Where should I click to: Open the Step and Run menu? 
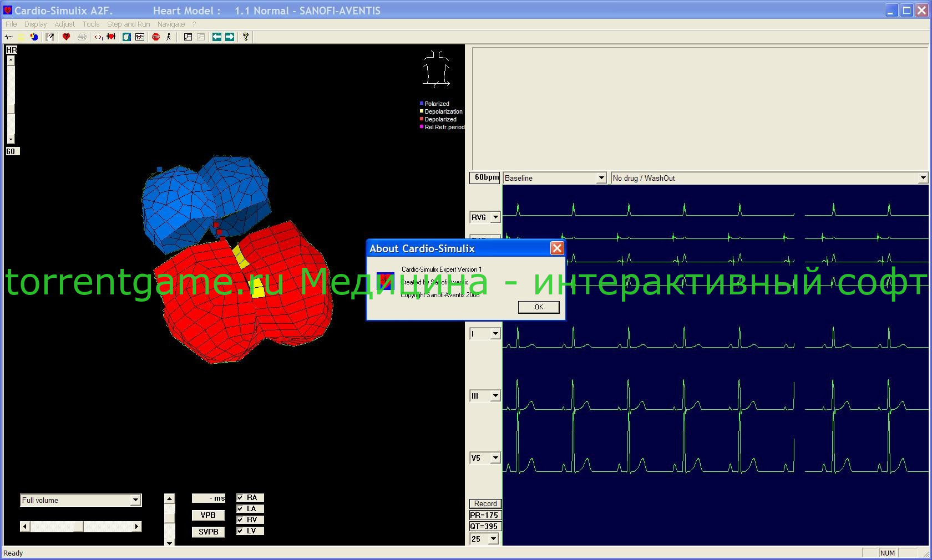click(128, 24)
